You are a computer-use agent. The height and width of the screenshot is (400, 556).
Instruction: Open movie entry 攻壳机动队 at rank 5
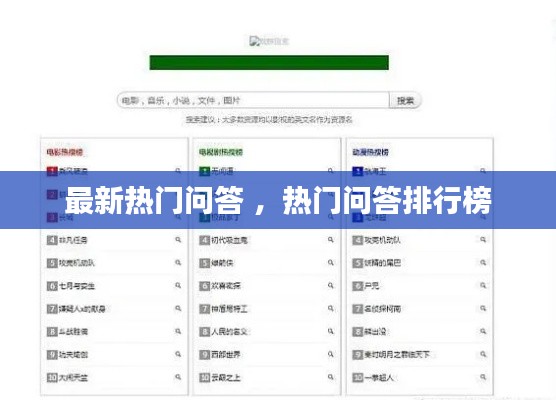(77, 263)
